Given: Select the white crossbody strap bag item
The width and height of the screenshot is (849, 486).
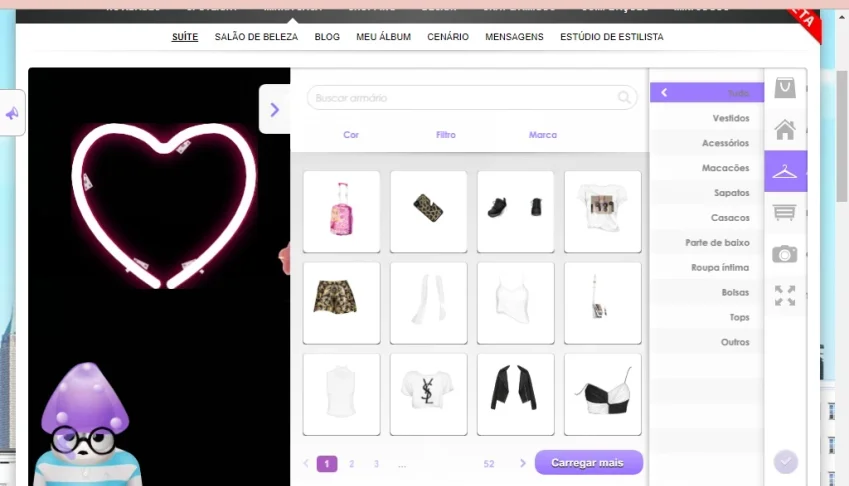Looking at the screenshot, I should [x=603, y=303].
